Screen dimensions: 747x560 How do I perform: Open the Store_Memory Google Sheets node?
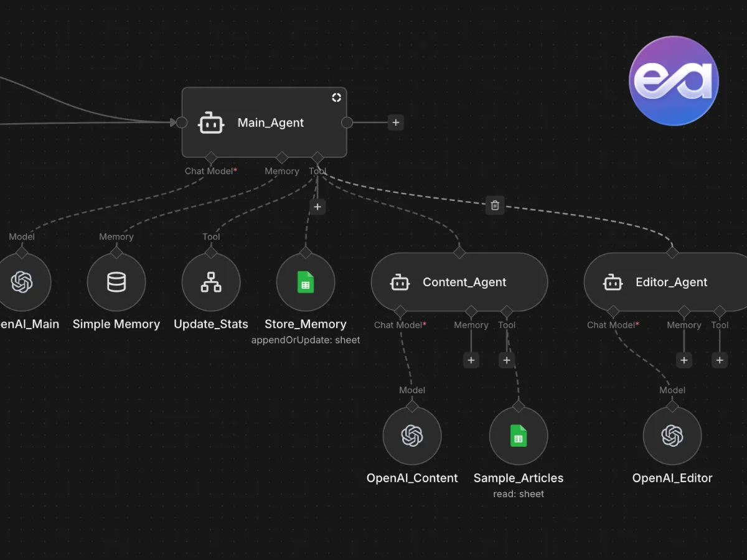coord(305,282)
